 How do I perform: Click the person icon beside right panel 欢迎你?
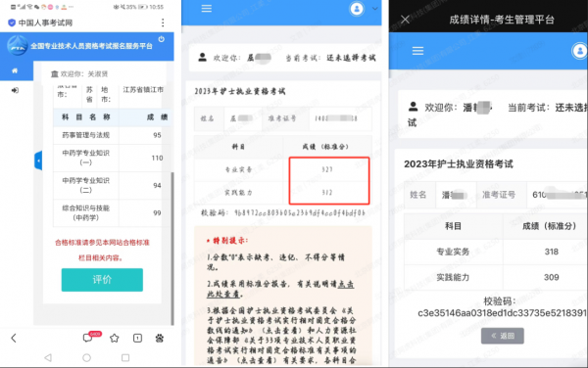413,107
